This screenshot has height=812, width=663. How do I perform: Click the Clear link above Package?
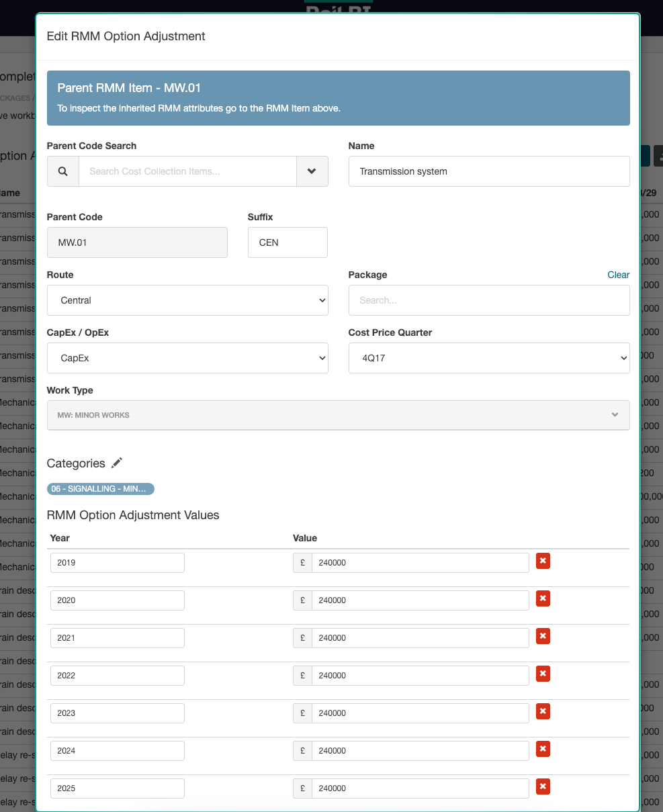pos(618,275)
